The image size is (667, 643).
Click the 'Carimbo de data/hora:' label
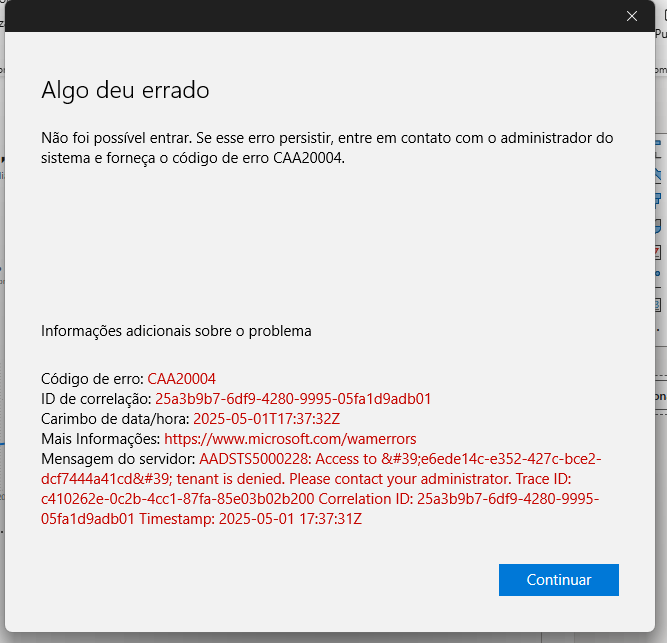click(x=115, y=419)
